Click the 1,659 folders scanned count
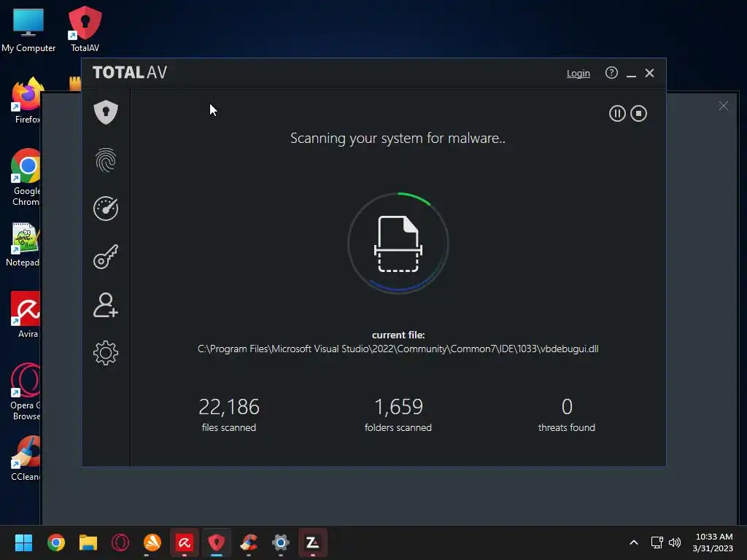This screenshot has width=747, height=560. (398, 407)
